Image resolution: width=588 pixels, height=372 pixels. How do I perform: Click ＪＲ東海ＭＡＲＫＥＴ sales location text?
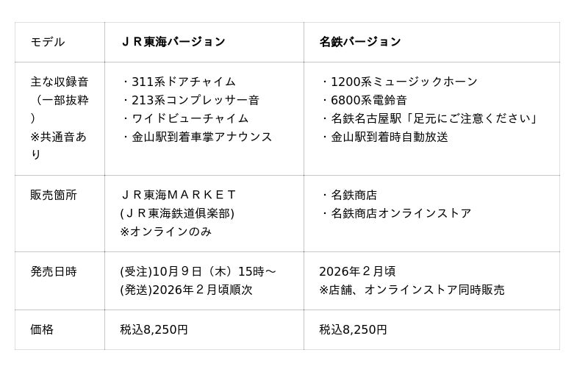(179, 195)
